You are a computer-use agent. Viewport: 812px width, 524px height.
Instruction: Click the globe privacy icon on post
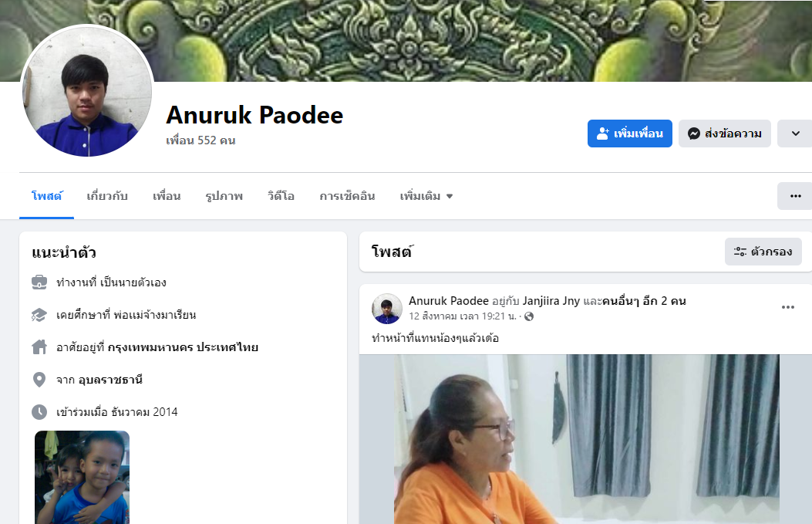click(529, 316)
